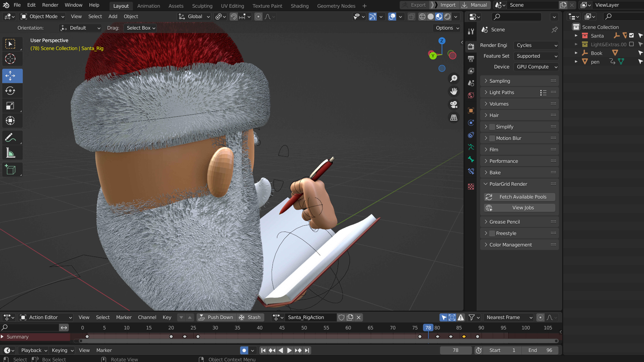Activate the 3D Cursor tool
The width and height of the screenshot is (644, 362).
coord(10,59)
